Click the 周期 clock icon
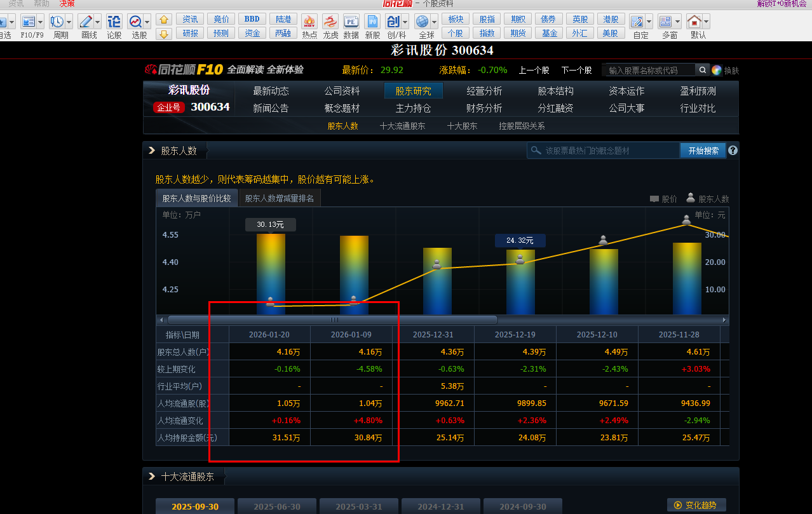Screen dimensions: 812x514 tap(57, 22)
